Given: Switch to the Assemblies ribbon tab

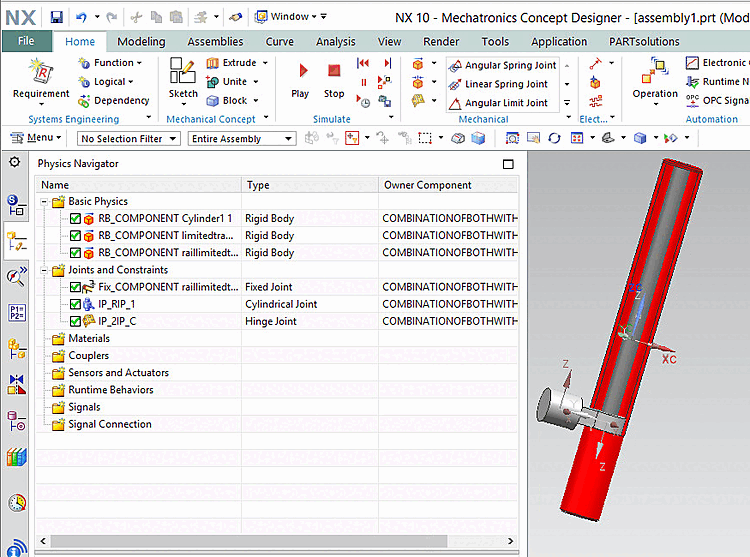Looking at the screenshot, I should 215,41.
